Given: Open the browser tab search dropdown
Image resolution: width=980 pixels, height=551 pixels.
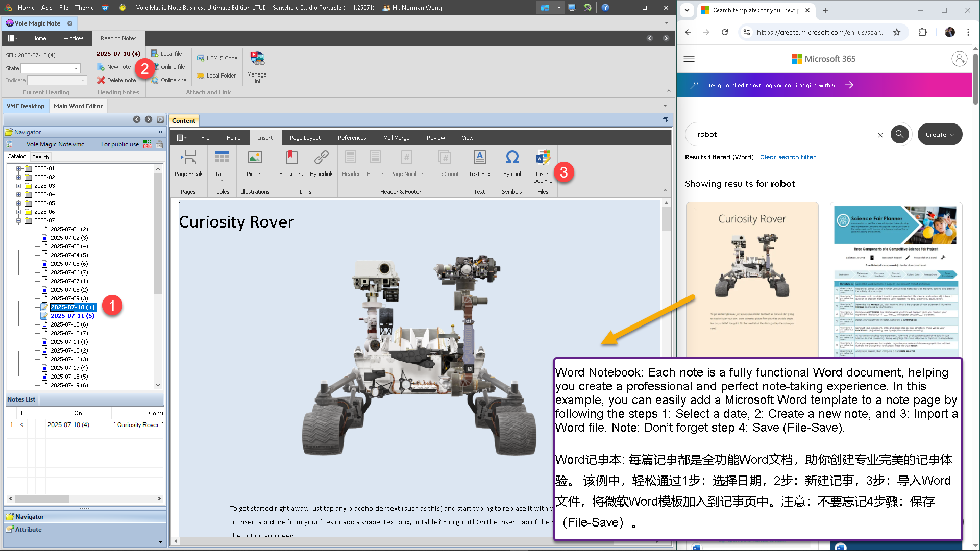Looking at the screenshot, I should click(x=687, y=10).
